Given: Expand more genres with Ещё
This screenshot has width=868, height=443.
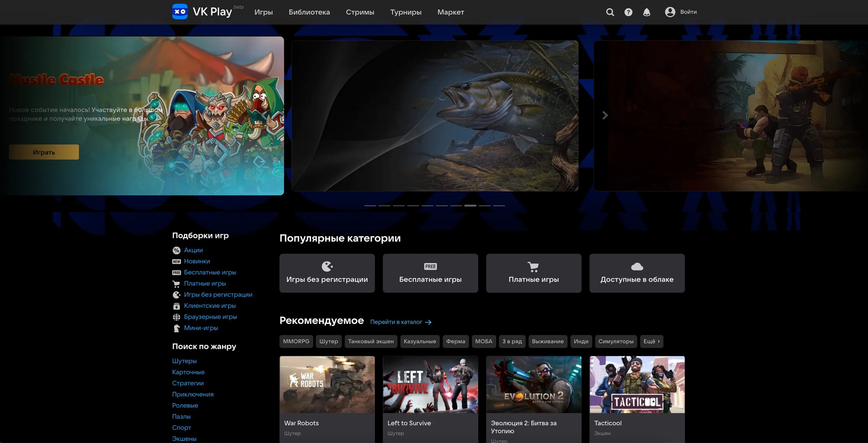Looking at the screenshot, I should [x=651, y=341].
